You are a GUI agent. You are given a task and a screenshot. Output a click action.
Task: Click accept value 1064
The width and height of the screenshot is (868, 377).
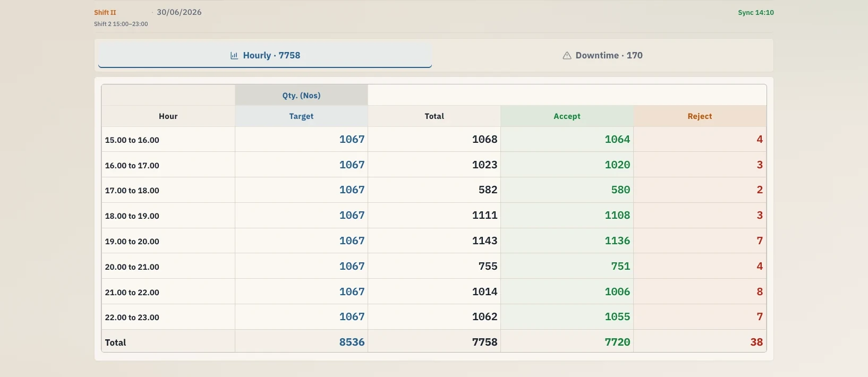(x=617, y=139)
